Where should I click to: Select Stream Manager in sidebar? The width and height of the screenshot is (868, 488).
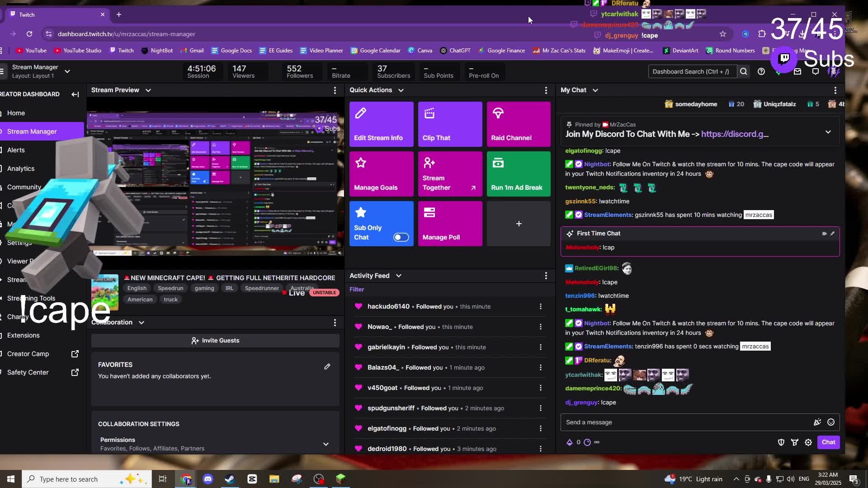[x=42, y=131]
